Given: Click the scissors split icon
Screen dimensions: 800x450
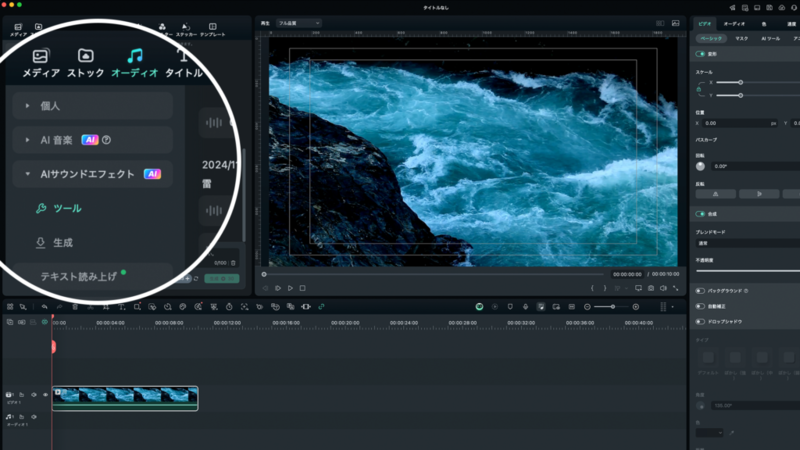Looking at the screenshot, I should click(x=90, y=307).
